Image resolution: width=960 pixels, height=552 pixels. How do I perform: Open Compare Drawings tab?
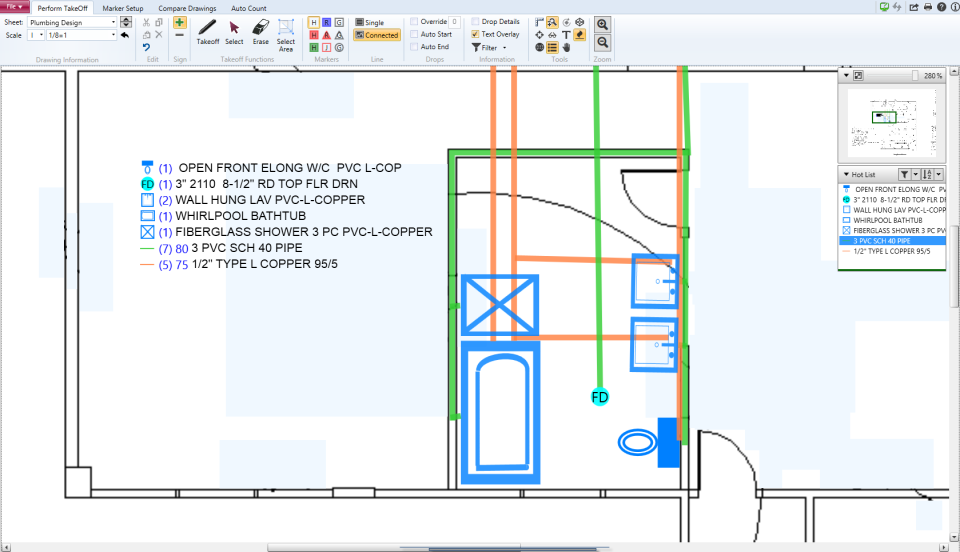(x=187, y=8)
